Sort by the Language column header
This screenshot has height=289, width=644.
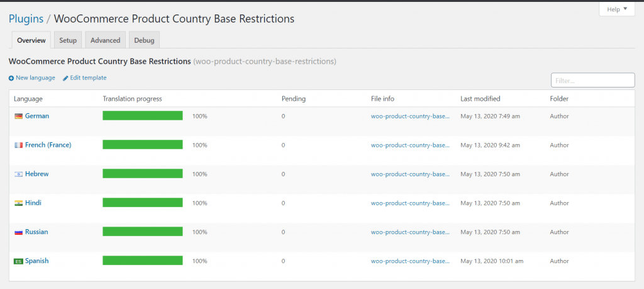tap(28, 99)
